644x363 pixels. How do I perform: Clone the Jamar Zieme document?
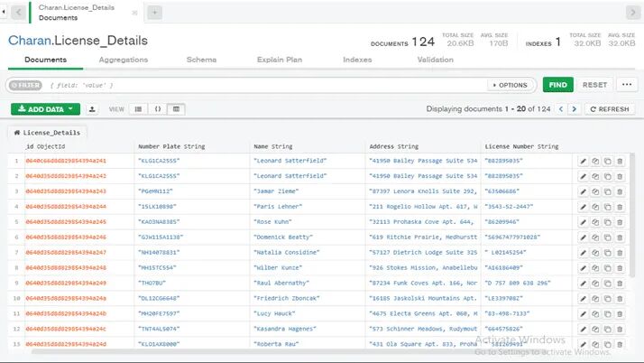click(x=607, y=191)
